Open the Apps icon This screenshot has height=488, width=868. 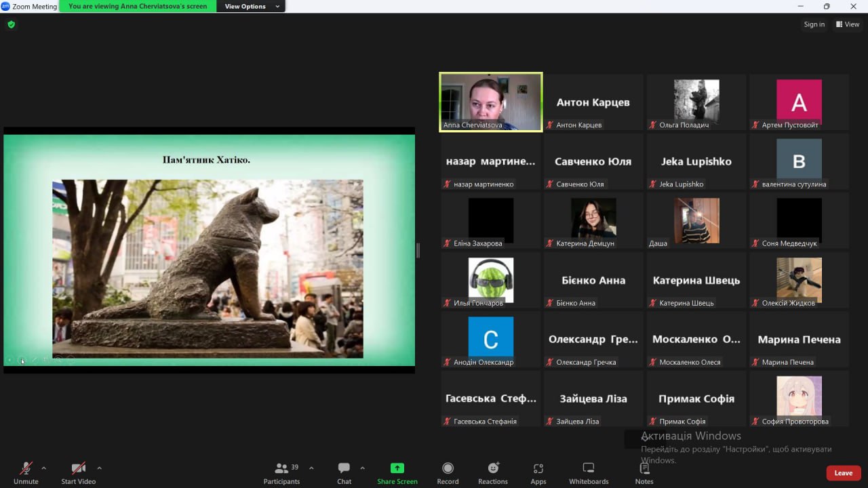click(538, 468)
